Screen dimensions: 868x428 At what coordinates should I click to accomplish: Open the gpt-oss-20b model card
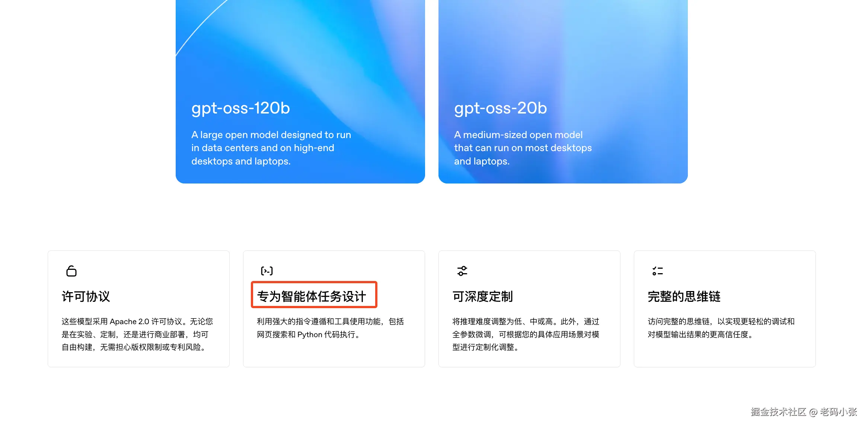(563, 92)
